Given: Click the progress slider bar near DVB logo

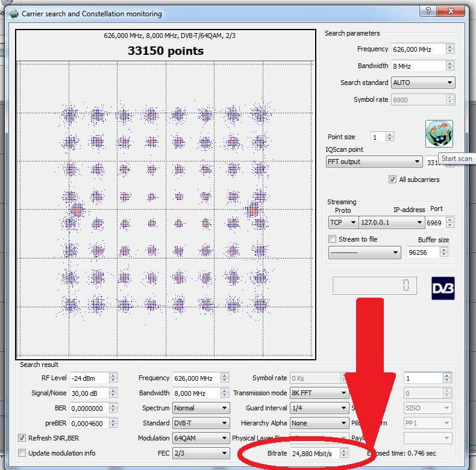Looking at the screenshot, I should point(374,286).
